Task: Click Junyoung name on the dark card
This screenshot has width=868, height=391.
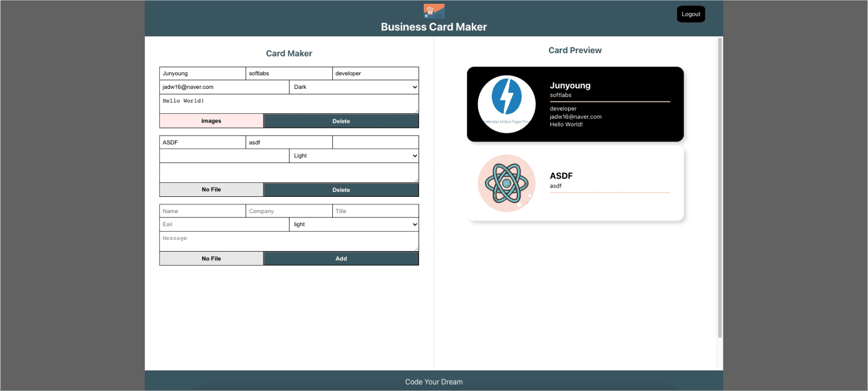Action: pos(570,85)
